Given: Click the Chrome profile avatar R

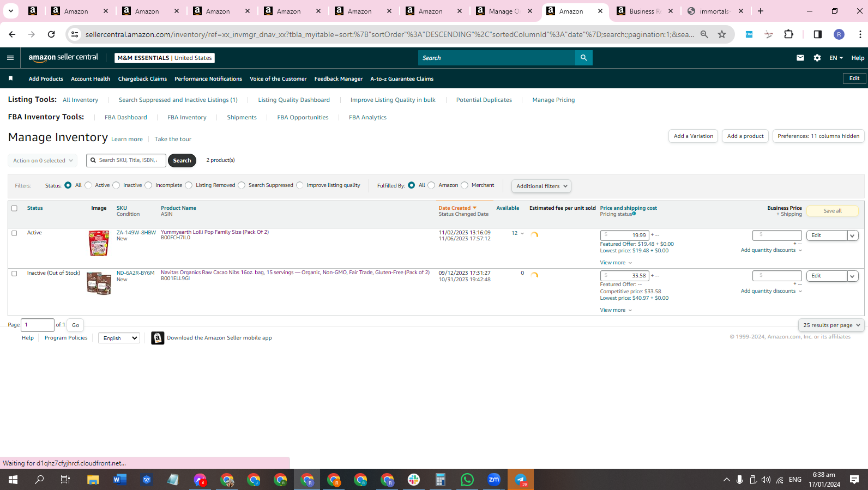Looking at the screenshot, I should point(839,34).
